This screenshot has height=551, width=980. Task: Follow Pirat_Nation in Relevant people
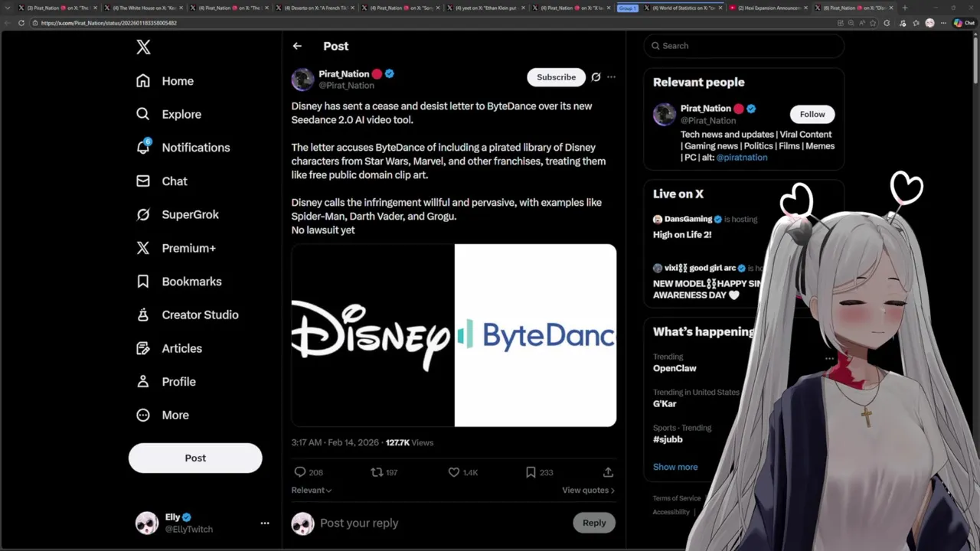pyautogui.click(x=812, y=114)
